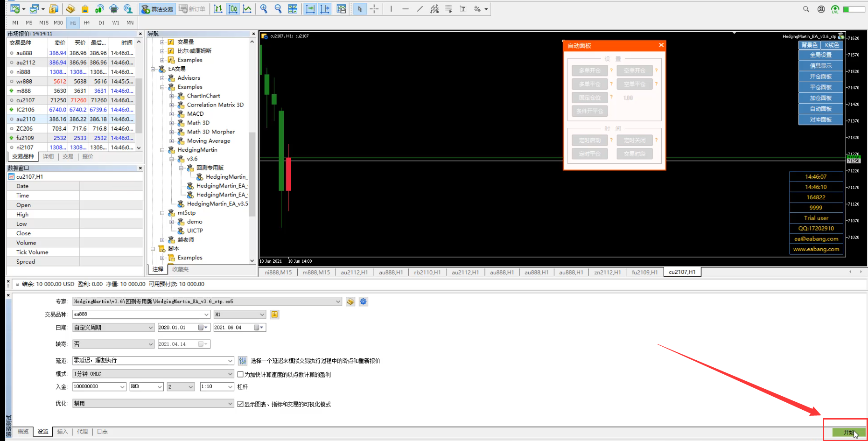Switch to H4 timeframe

click(x=87, y=22)
